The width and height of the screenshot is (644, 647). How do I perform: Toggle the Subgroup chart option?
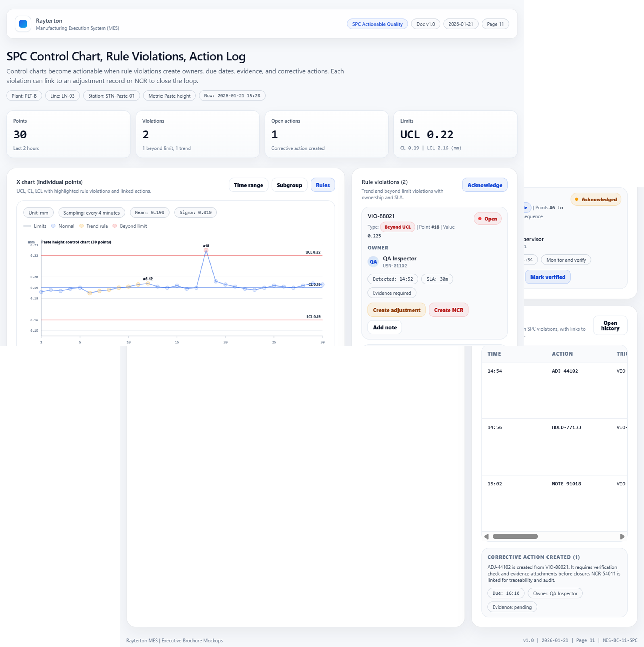click(289, 185)
